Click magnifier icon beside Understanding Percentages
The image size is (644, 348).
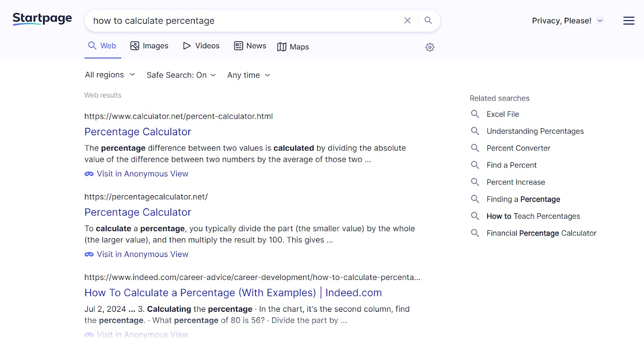pyautogui.click(x=475, y=131)
